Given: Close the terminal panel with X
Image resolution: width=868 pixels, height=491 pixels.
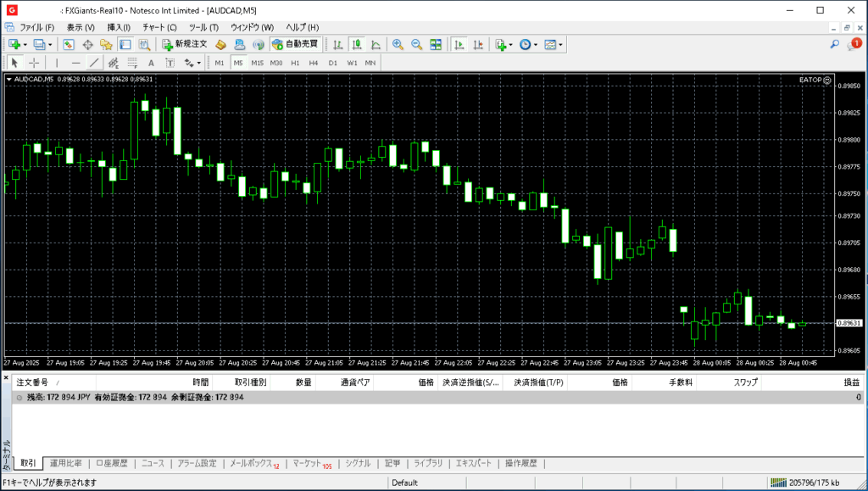Looking at the screenshot, I should 7,377.
